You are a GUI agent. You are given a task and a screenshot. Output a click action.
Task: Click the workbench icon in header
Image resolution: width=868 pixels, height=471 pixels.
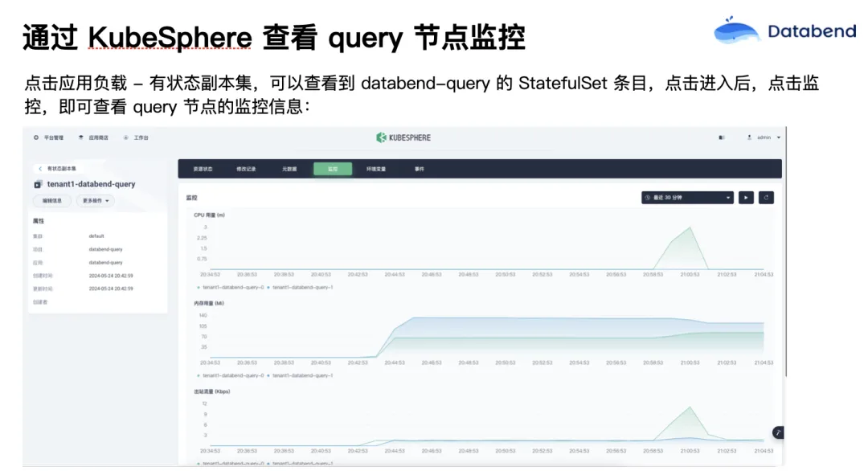126,137
